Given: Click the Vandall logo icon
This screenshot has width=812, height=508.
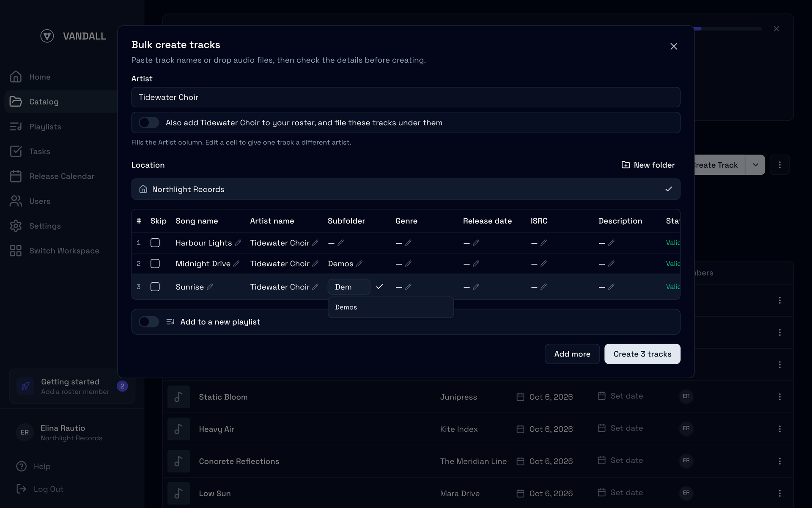Looking at the screenshot, I should pyautogui.click(x=47, y=36).
